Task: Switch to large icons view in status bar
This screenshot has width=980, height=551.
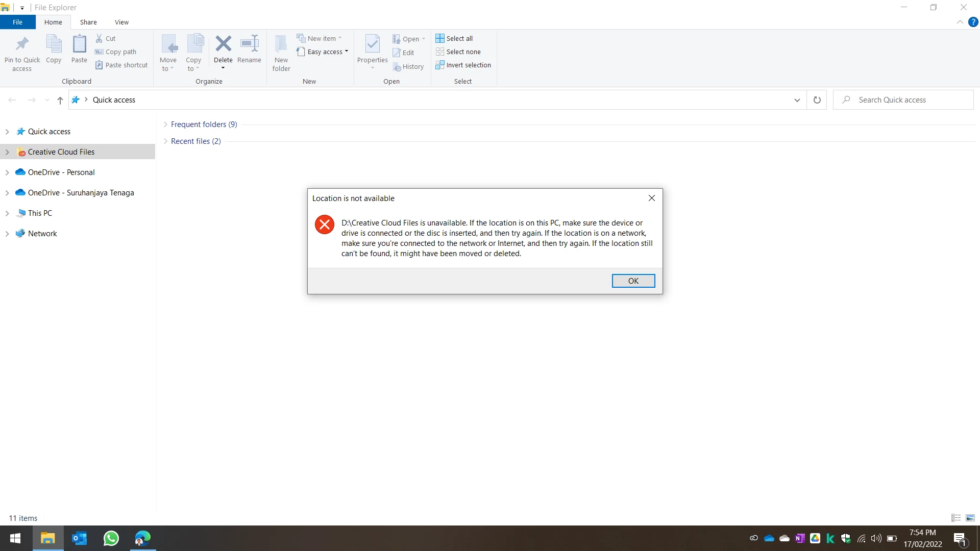Action: (970, 518)
